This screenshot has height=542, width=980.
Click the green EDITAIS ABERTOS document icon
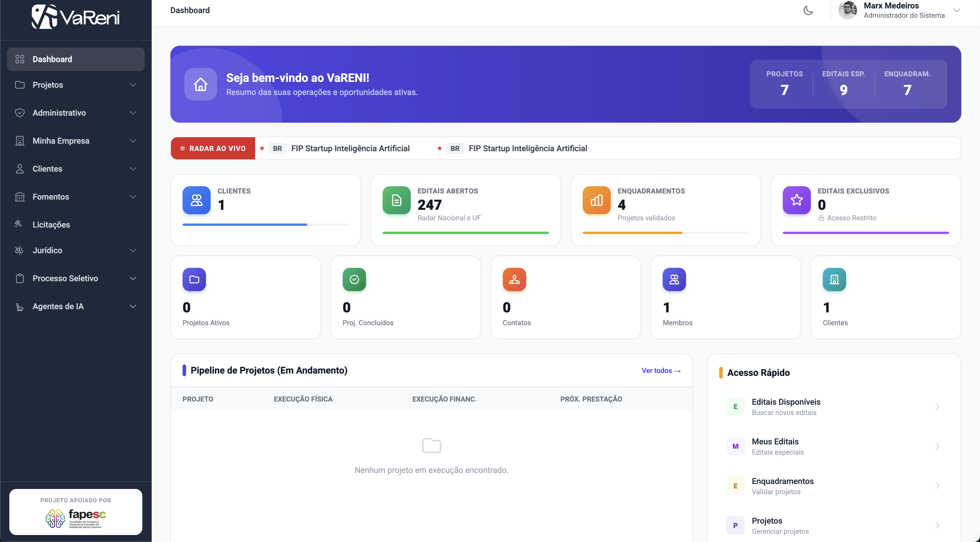point(396,200)
